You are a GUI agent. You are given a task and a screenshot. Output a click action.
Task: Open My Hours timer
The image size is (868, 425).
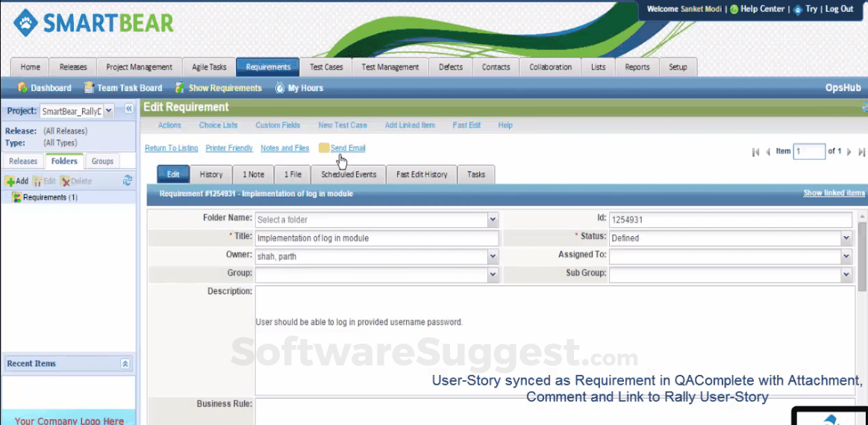point(299,88)
